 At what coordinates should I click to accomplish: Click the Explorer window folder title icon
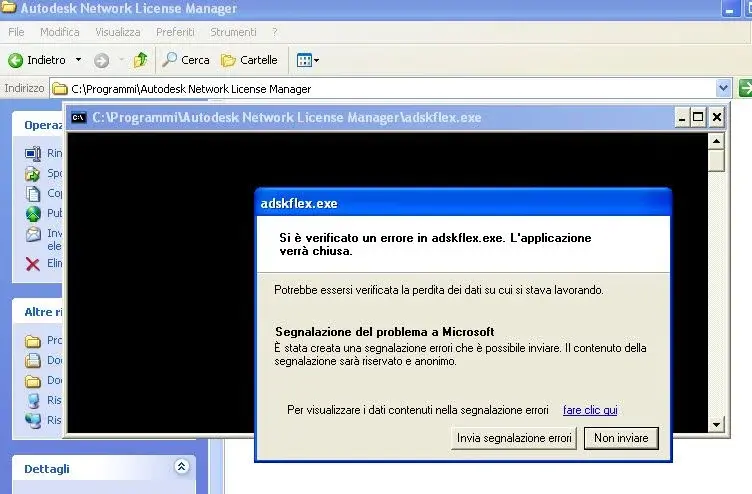(8, 8)
